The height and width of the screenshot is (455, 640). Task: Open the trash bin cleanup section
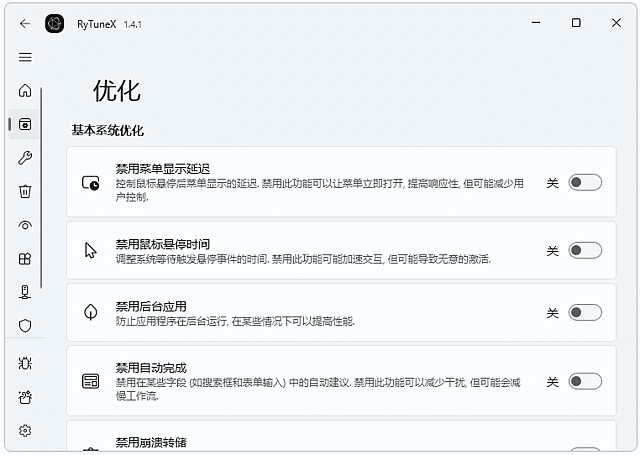tap(25, 191)
